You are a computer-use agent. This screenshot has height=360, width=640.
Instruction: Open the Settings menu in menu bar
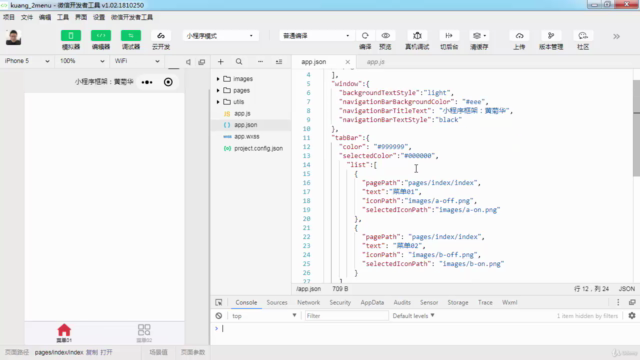click(99, 17)
